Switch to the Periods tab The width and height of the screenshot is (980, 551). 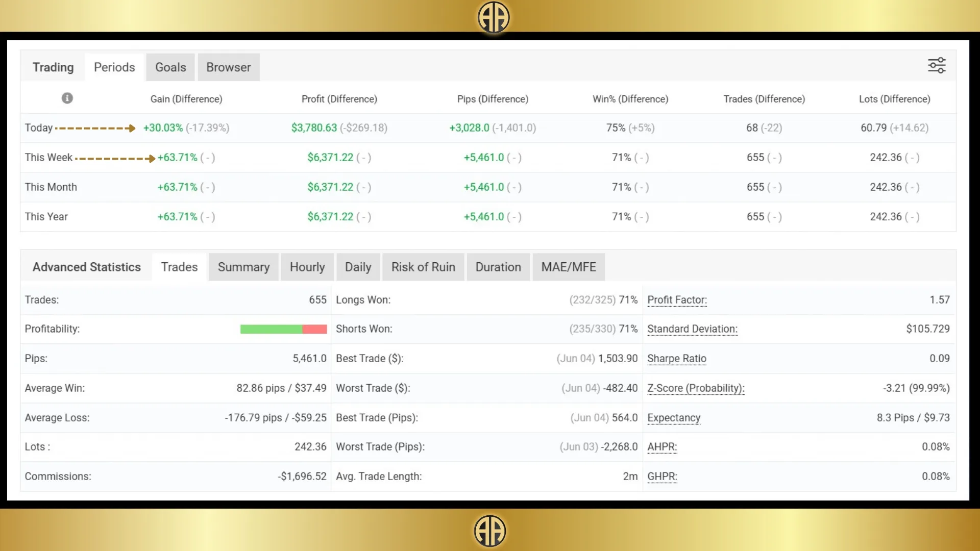coord(114,67)
